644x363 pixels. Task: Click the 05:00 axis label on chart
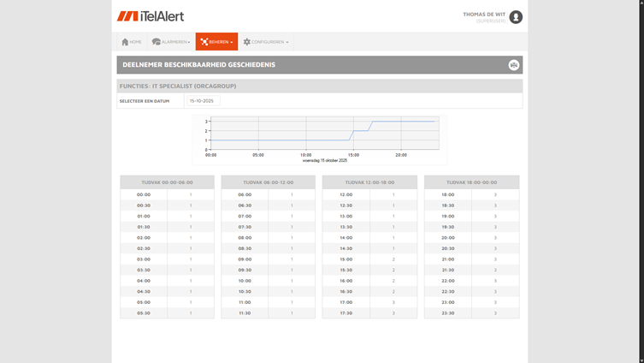(x=258, y=155)
